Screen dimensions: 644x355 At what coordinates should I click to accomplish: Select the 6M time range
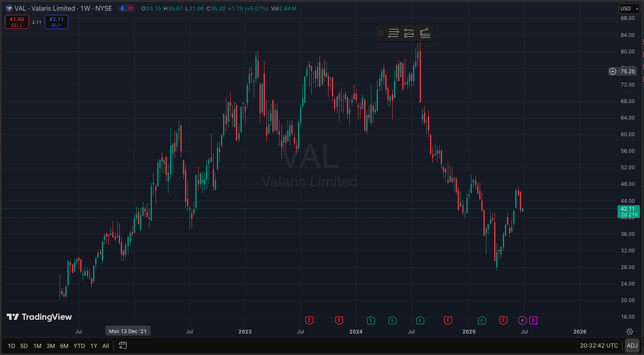(64, 346)
